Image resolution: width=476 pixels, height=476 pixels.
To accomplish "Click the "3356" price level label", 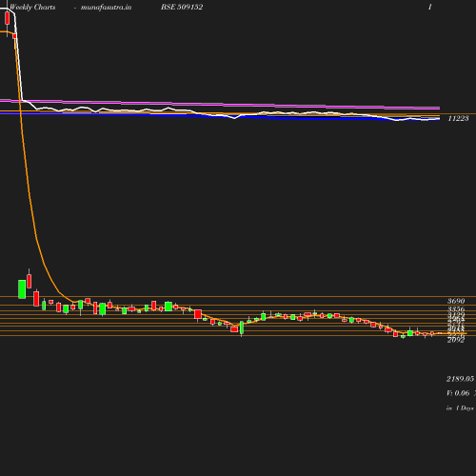I will point(456,309).
